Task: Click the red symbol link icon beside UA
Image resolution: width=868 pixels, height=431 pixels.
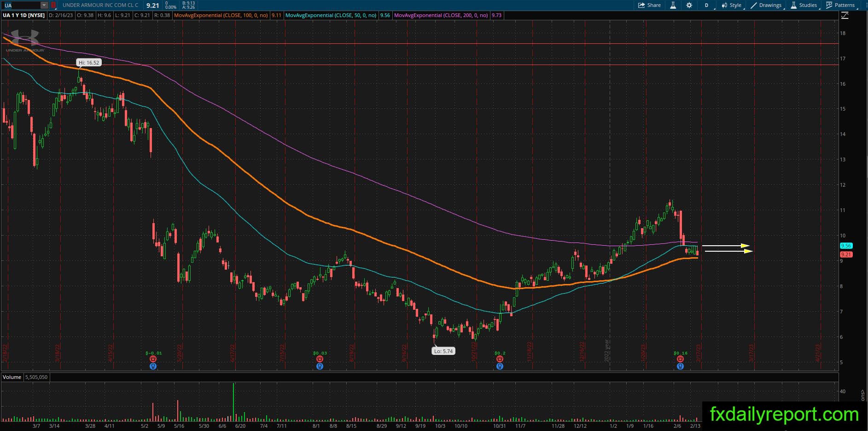Action: [x=53, y=6]
